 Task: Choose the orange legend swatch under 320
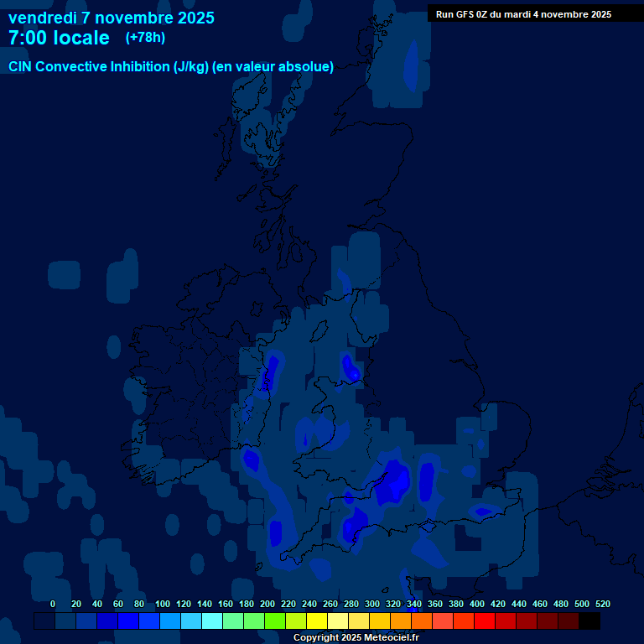(x=401, y=621)
